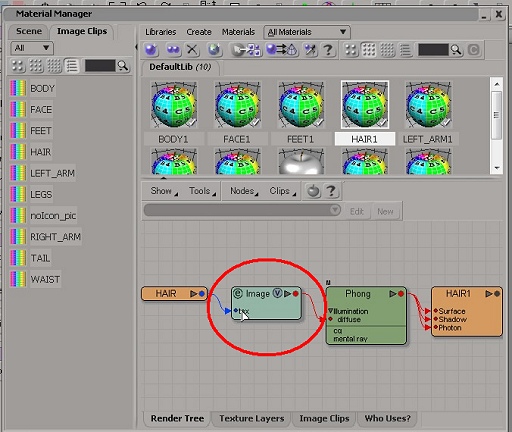Click the assign material to object icon
This screenshot has height=432, width=512.
(x=282, y=50)
